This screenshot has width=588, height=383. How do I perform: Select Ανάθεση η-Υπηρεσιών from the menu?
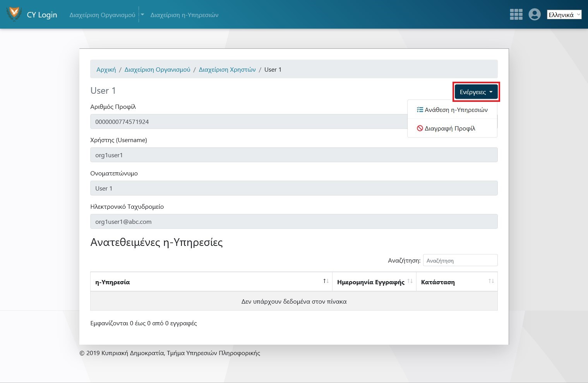(456, 110)
